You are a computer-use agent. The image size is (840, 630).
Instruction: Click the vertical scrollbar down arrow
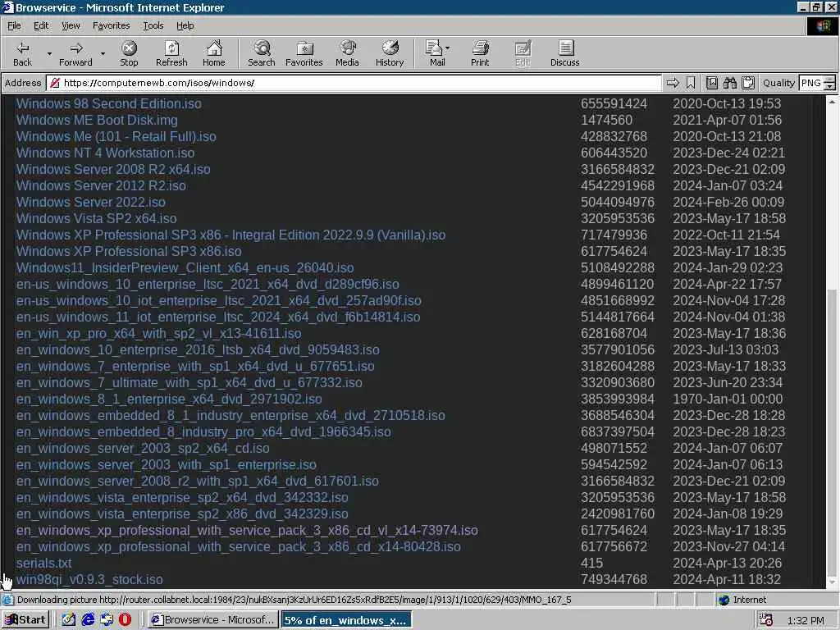tap(832, 582)
